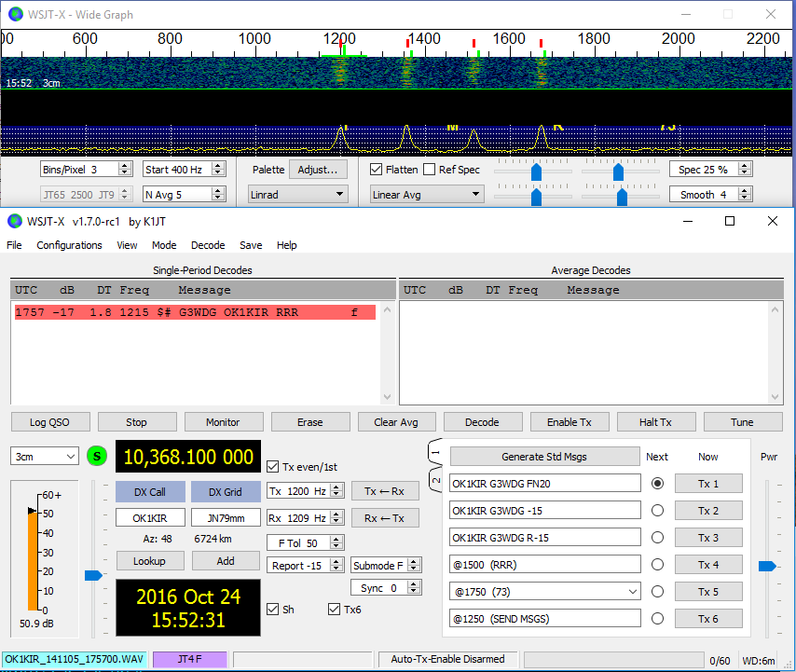The width and height of the screenshot is (796, 672).
Task: Click the audio level slider handle beside meter
Action: pyautogui.click(x=93, y=575)
